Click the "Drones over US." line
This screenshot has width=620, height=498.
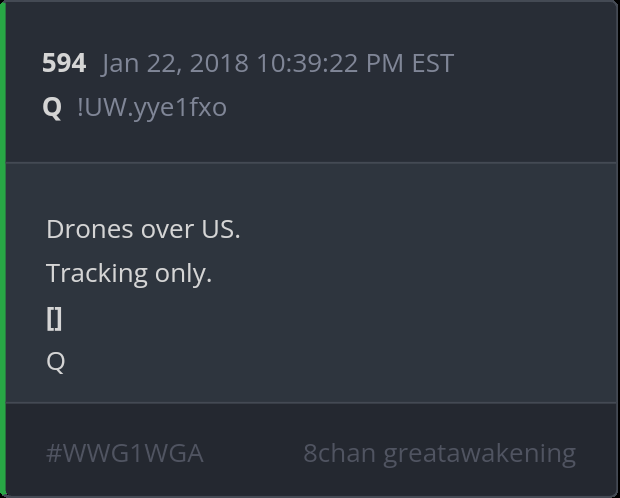143,229
